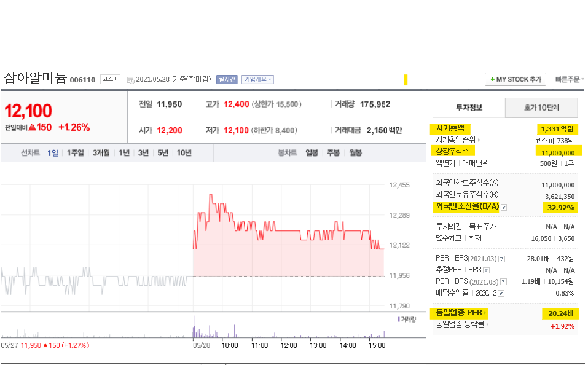
Task: Click help icon next to 배당수익률 2020.12
Action: [501, 293]
